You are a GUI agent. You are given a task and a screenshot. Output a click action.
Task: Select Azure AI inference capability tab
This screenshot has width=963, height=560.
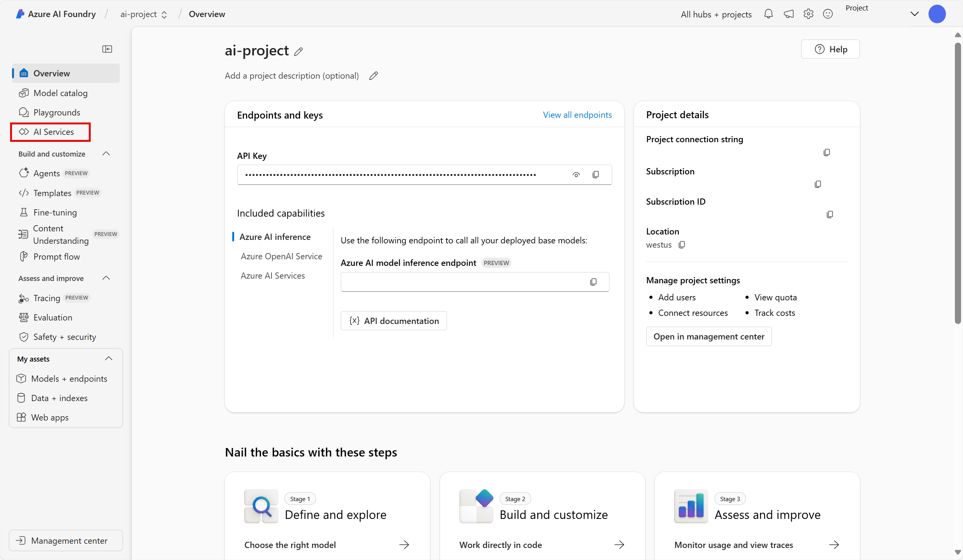point(275,237)
